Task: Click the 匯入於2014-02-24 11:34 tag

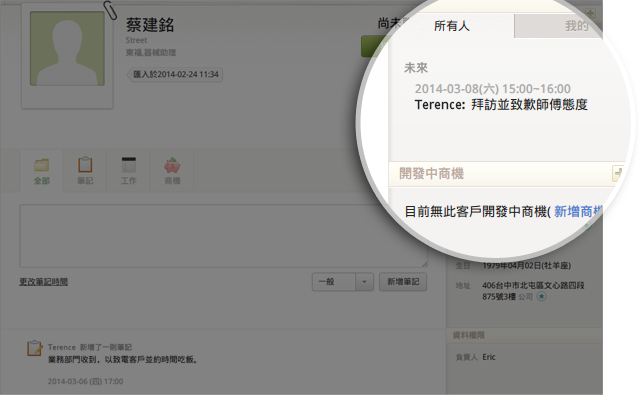Action: [x=176, y=74]
